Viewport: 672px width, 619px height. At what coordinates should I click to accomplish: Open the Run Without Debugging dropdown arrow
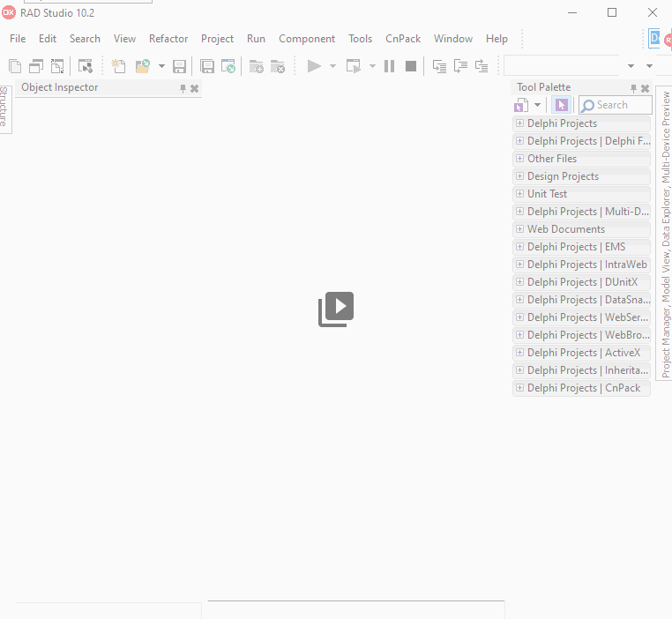[372, 66]
